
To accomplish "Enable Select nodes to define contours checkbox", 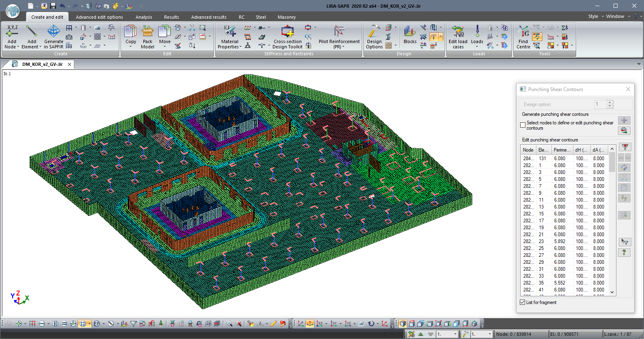I will tap(523, 125).
